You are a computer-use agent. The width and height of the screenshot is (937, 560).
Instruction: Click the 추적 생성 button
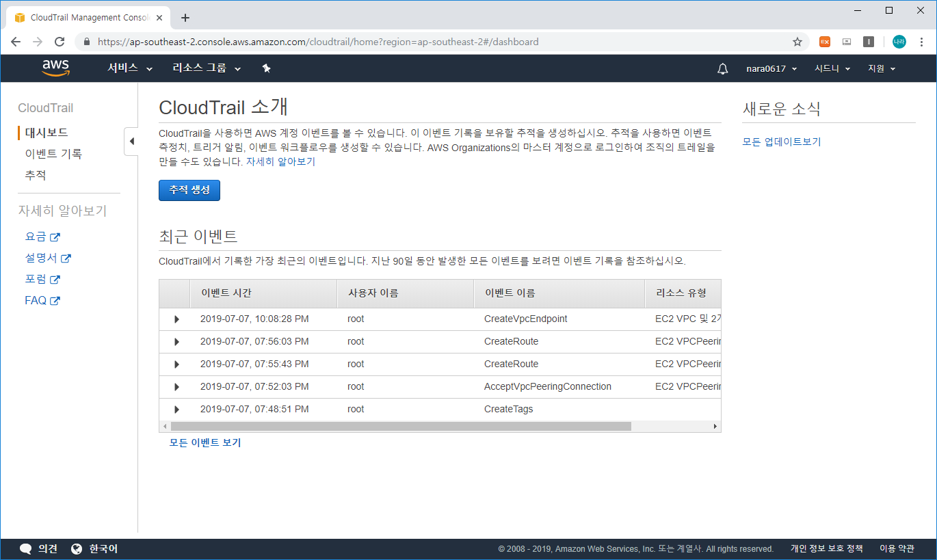click(189, 190)
